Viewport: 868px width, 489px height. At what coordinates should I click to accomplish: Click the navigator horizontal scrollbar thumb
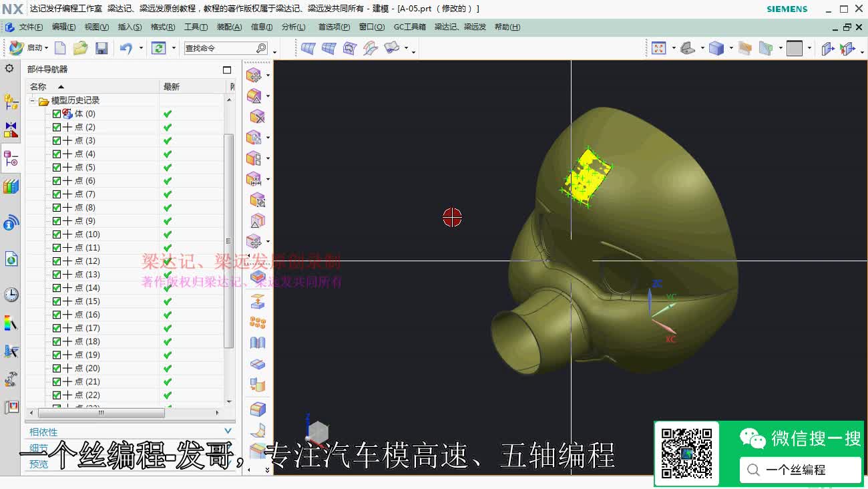[x=101, y=413]
